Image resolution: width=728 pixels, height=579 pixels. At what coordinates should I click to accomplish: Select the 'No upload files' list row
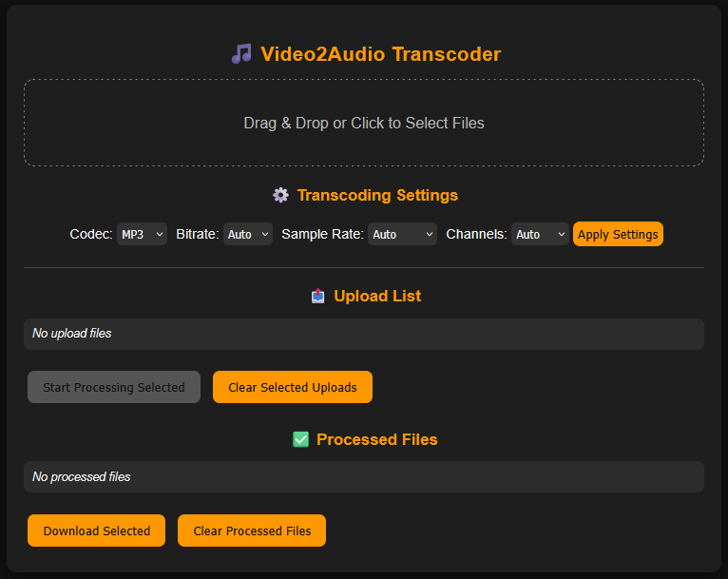[x=364, y=334]
